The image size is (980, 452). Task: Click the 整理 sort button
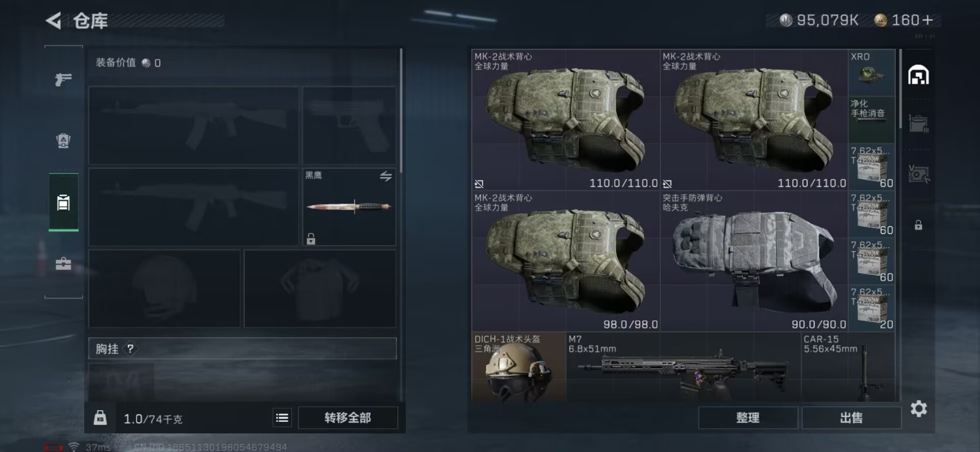tap(748, 418)
